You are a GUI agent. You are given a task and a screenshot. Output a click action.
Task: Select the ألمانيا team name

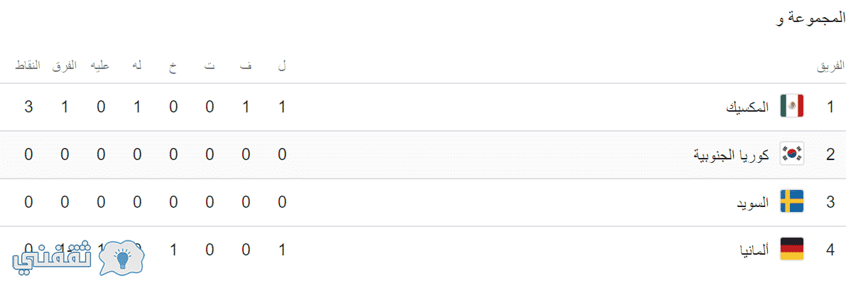click(x=755, y=250)
